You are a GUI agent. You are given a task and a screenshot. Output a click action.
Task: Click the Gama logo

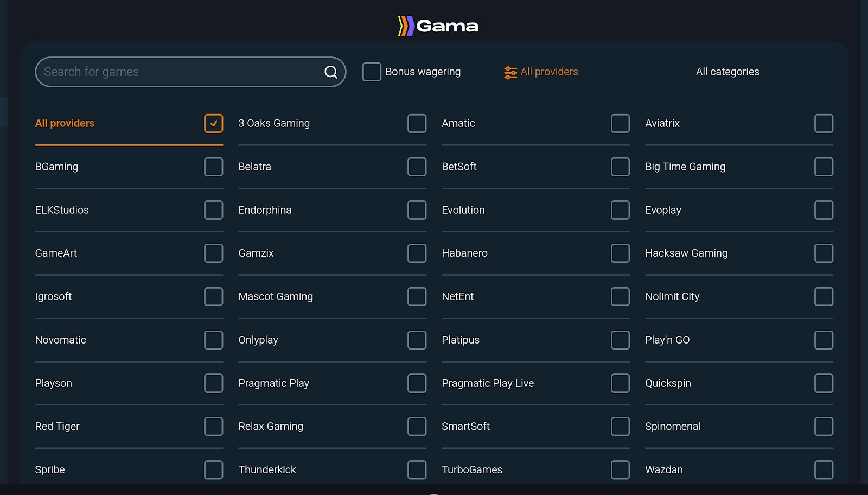tap(438, 26)
